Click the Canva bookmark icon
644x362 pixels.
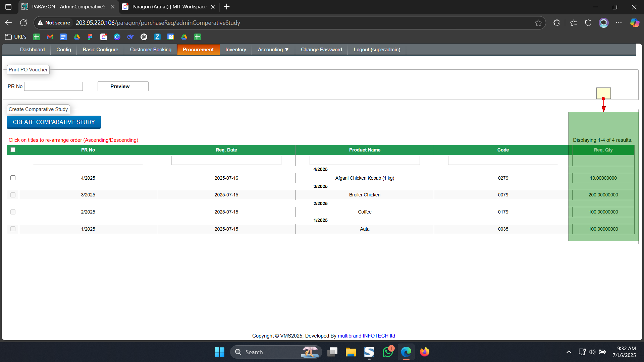117,37
